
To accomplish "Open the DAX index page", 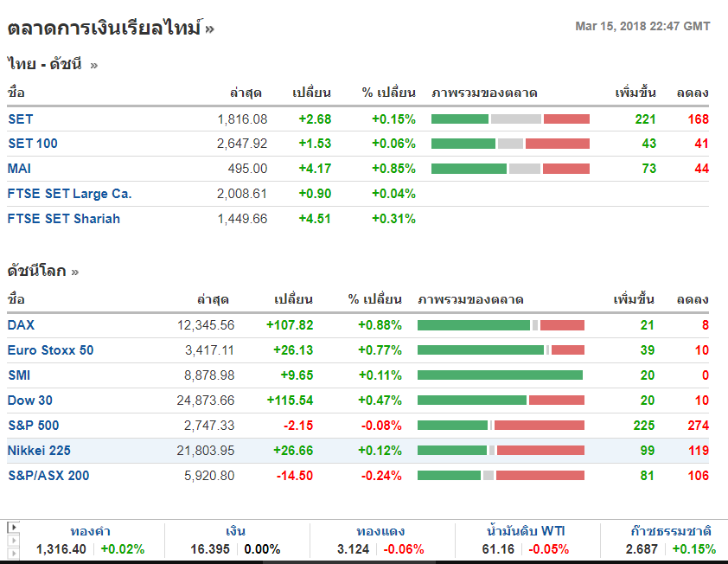I will click(x=21, y=325).
